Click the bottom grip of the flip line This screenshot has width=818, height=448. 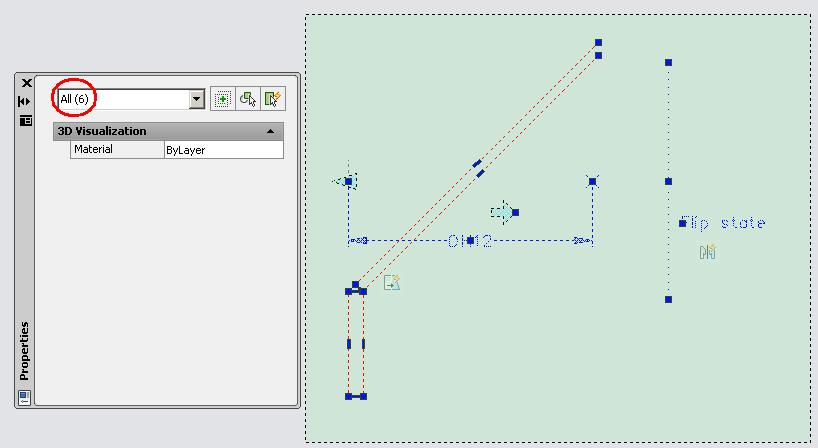(668, 299)
